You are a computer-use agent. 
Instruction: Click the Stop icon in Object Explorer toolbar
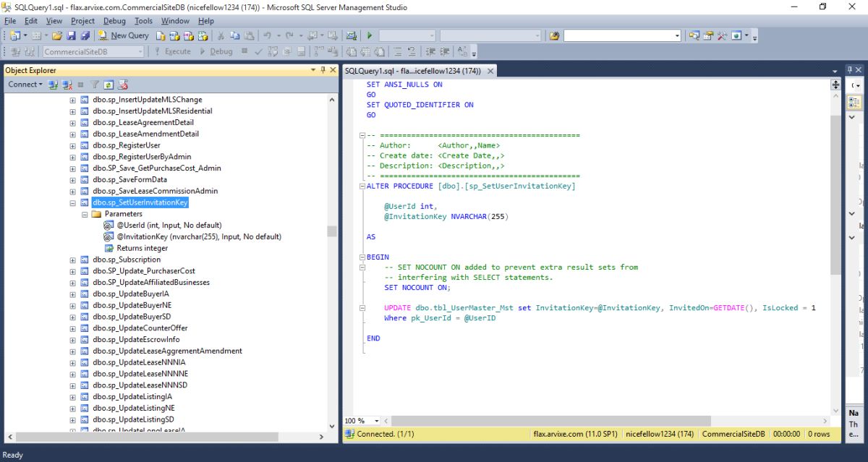coord(80,85)
